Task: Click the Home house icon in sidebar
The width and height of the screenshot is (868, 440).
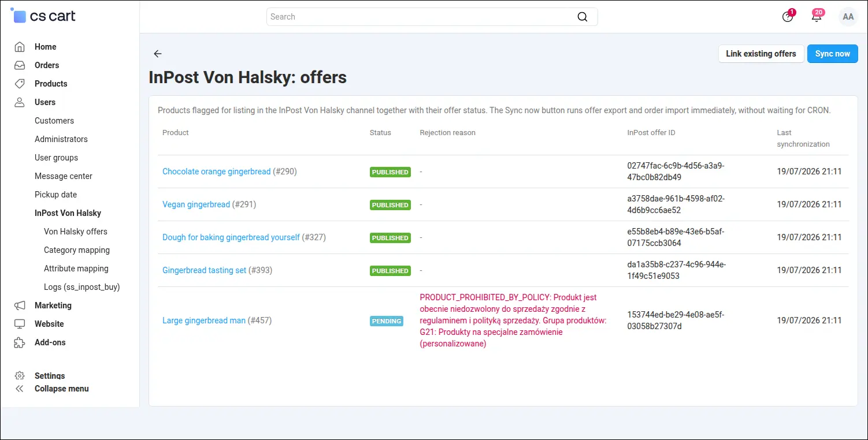Action: tap(20, 47)
